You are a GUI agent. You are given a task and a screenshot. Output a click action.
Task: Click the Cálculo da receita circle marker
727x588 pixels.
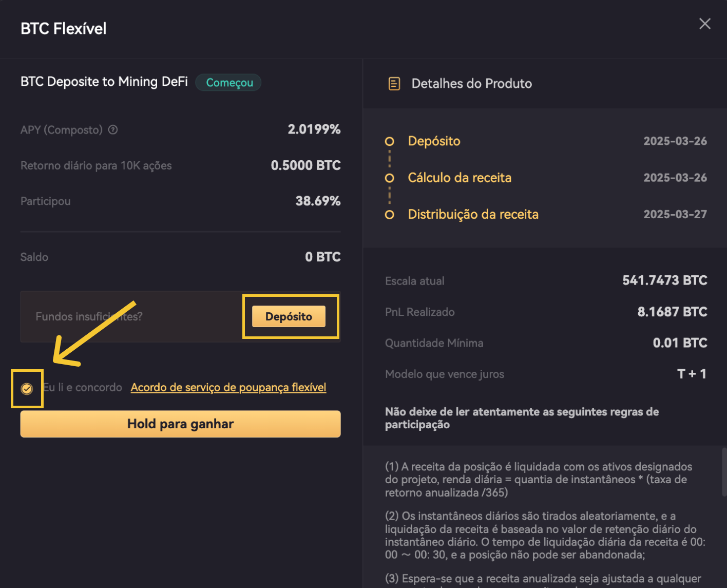point(390,178)
